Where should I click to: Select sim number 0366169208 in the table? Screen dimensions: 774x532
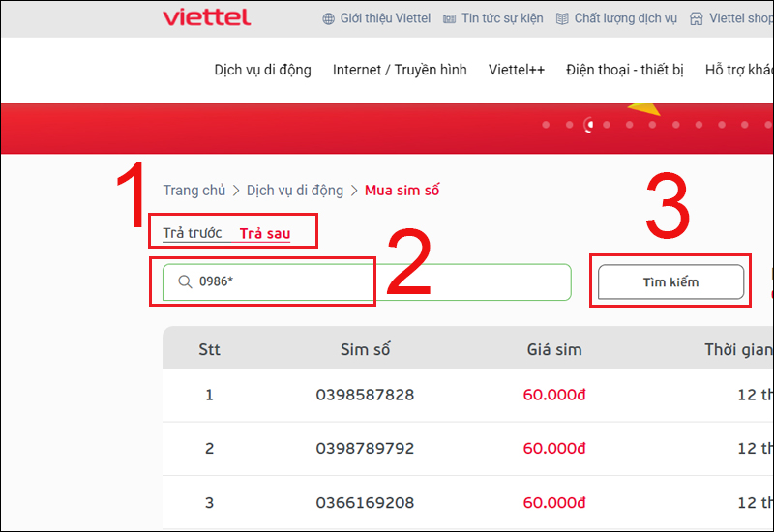pyautogui.click(x=365, y=503)
